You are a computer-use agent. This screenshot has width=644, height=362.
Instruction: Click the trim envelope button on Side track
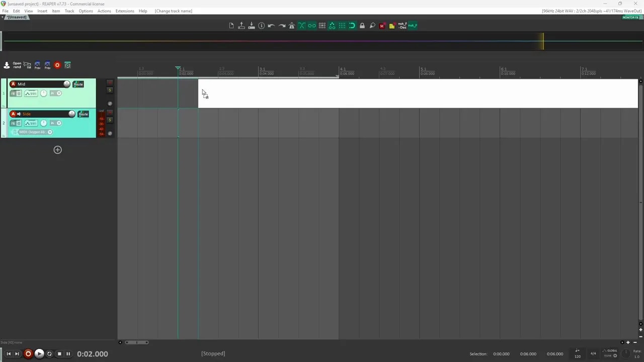pyautogui.click(x=31, y=123)
